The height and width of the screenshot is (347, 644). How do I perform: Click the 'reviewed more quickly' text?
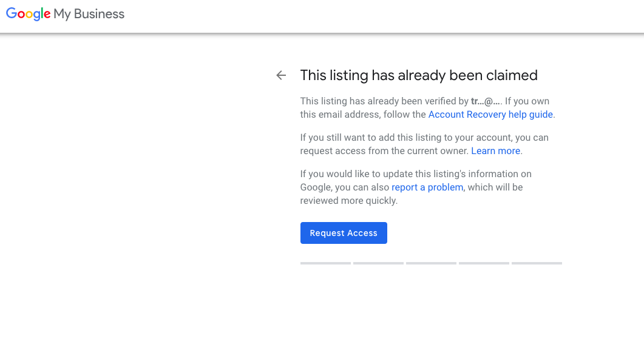348,201
